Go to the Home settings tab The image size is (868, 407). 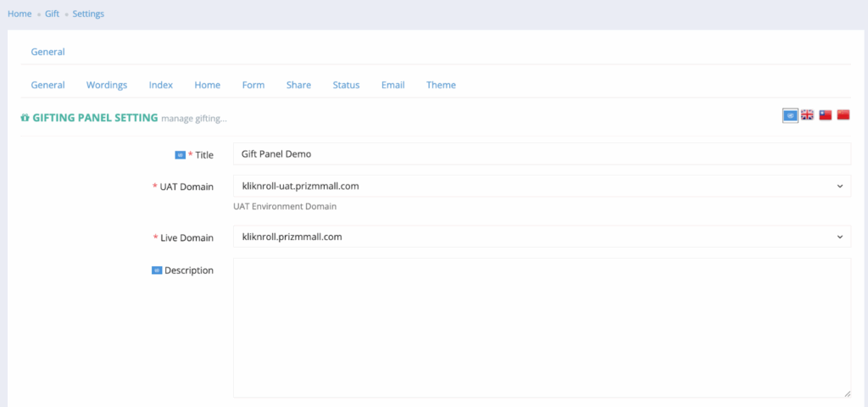coord(208,85)
